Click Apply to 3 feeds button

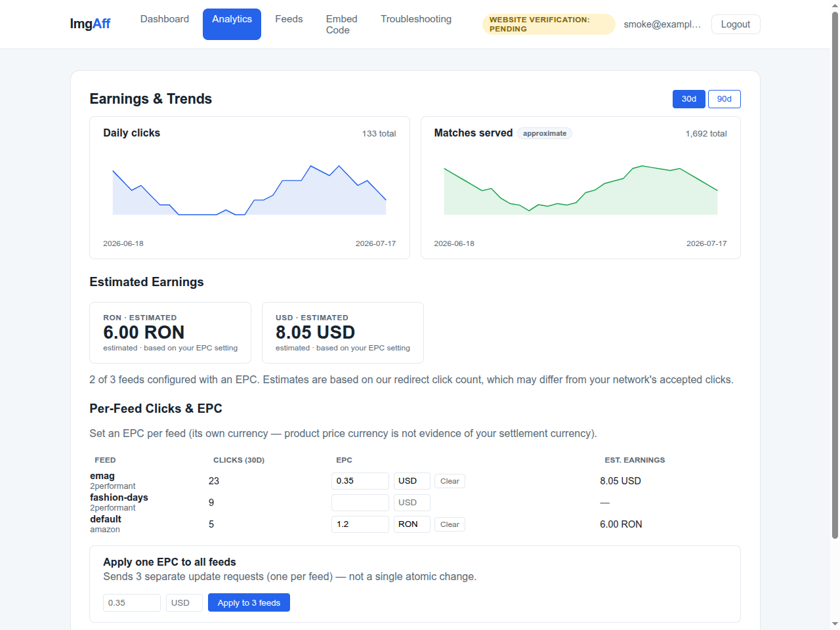[x=249, y=602]
